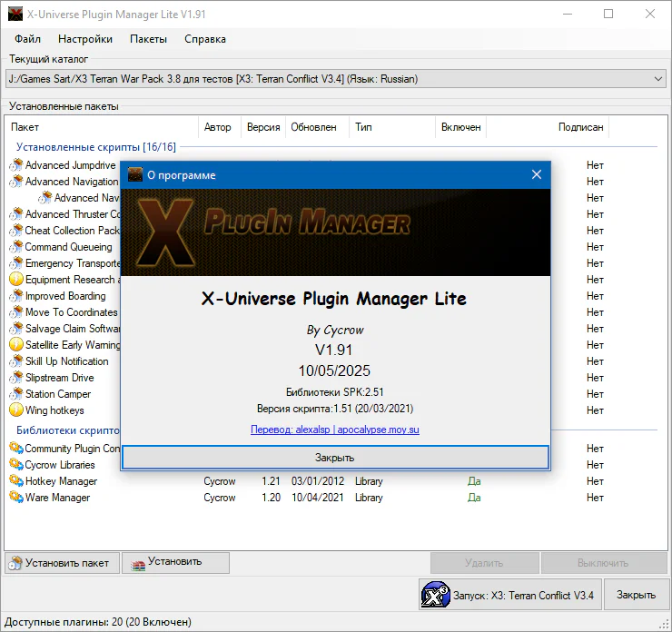
Task: Click the Move To Coordinates icon
Action: click(x=15, y=312)
